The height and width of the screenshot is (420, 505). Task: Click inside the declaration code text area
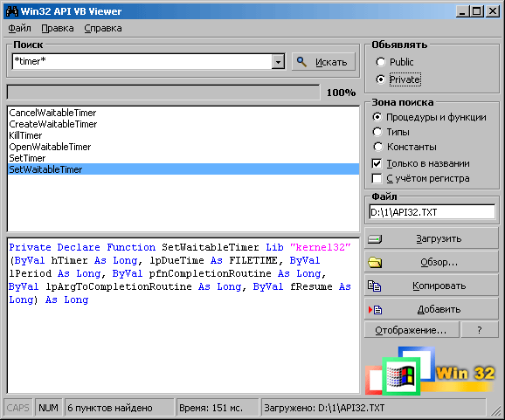[183, 315]
